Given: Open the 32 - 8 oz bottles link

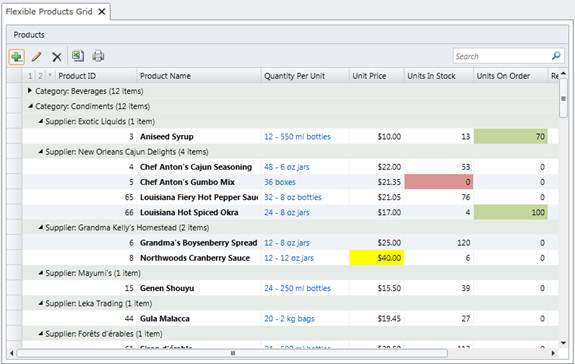Looking at the screenshot, I should pos(293,197).
